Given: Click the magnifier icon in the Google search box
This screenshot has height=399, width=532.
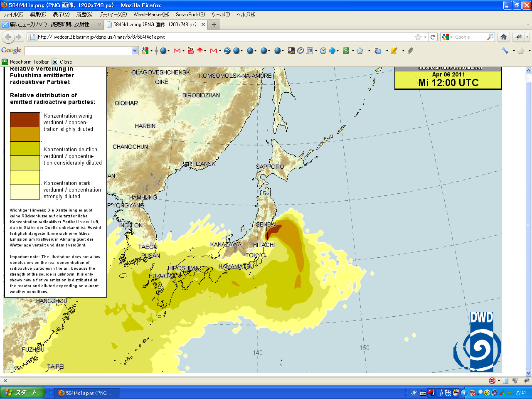Looking at the screenshot, I should tap(490, 37).
